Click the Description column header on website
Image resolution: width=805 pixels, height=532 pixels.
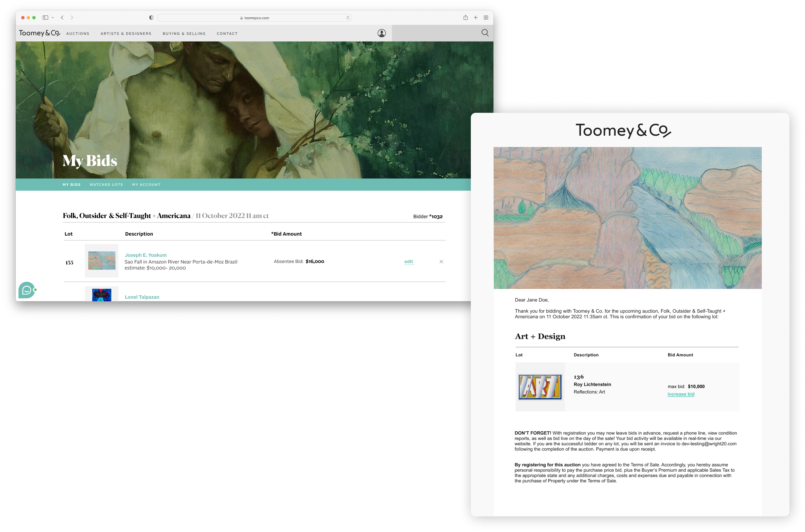pos(139,234)
